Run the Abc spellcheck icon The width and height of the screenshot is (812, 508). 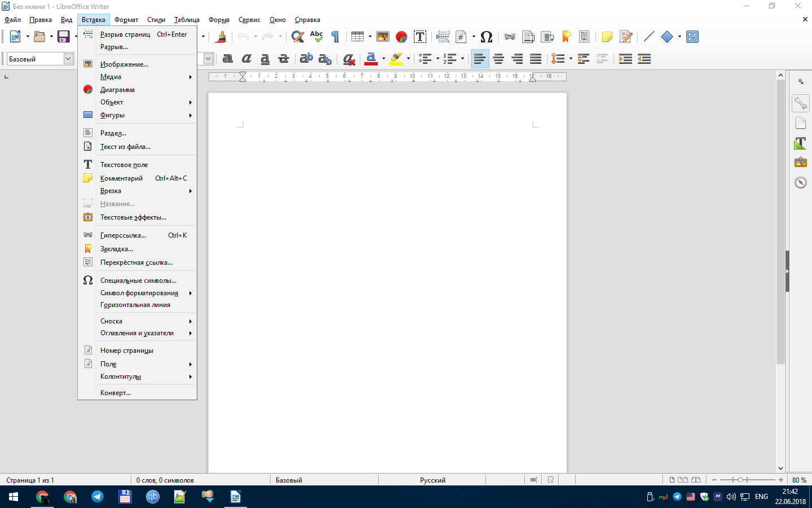(316, 37)
